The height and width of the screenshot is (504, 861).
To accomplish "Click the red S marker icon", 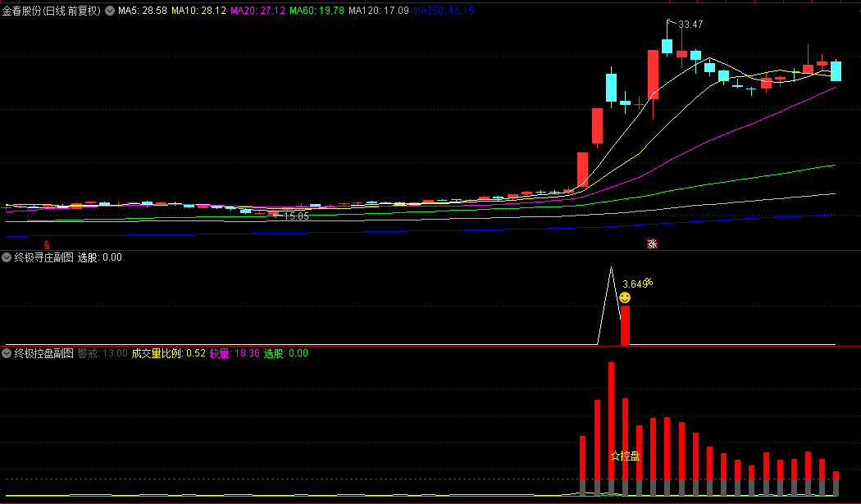I will pos(47,245).
